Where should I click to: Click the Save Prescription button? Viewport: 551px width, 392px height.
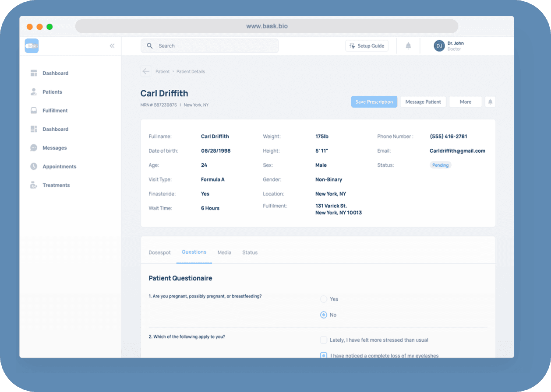tap(374, 102)
